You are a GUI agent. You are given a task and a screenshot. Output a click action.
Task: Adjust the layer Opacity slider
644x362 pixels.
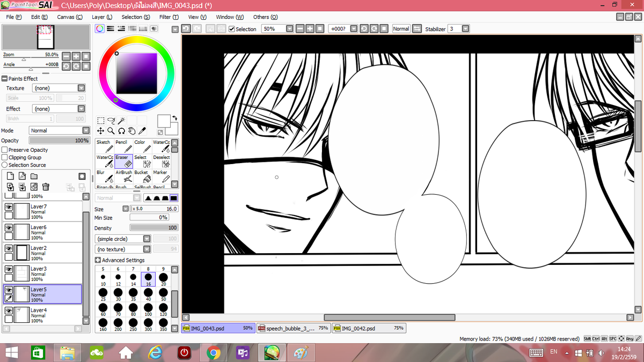(59, 141)
